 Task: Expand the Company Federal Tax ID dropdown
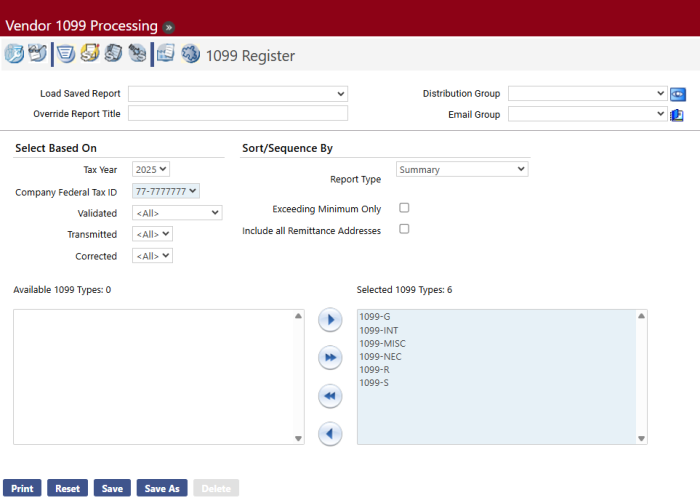click(x=166, y=191)
